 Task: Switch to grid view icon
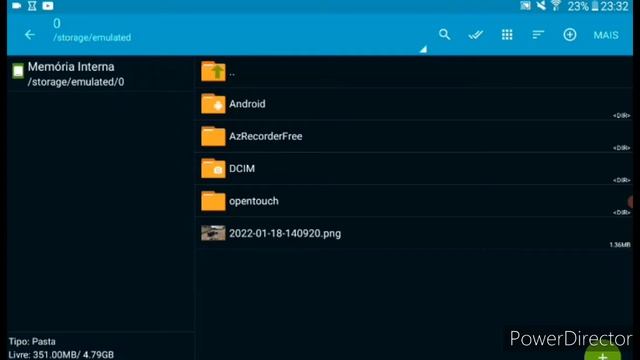[507, 35]
